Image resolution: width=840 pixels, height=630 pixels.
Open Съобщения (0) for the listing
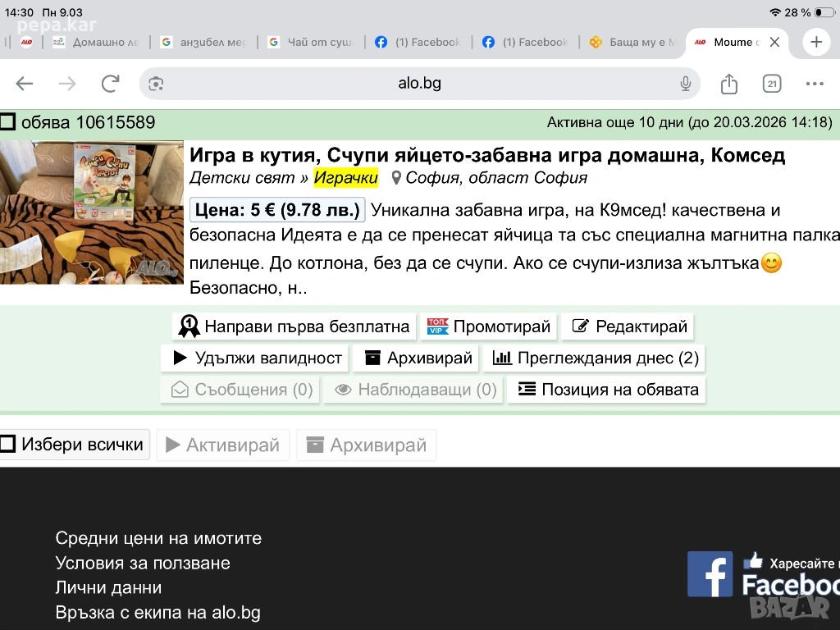[240, 390]
